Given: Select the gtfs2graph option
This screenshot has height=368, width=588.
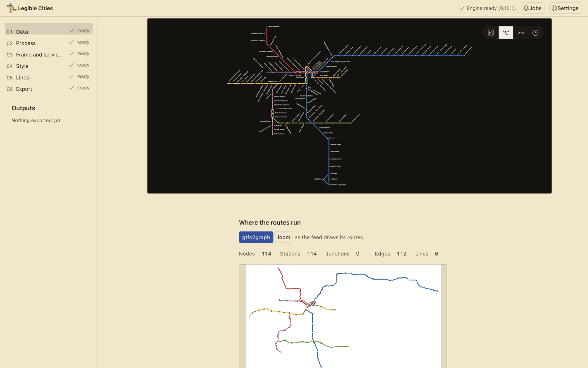Looking at the screenshot, I should click(256, 237).
